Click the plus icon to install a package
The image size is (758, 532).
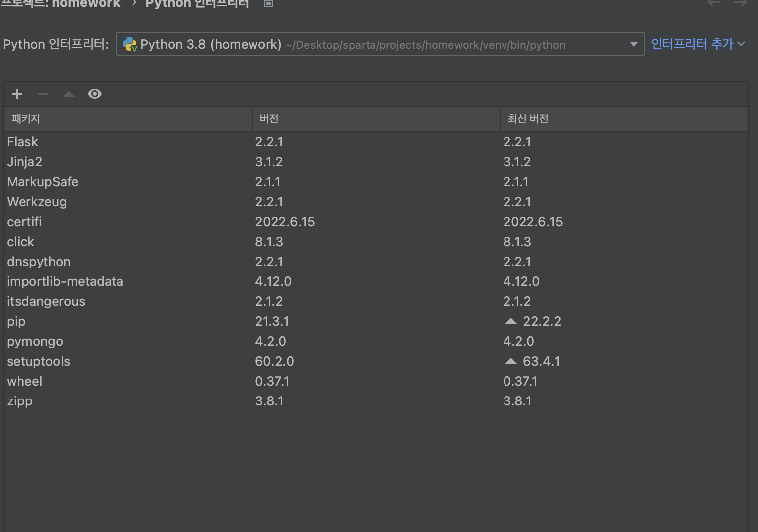click(17, 94)
